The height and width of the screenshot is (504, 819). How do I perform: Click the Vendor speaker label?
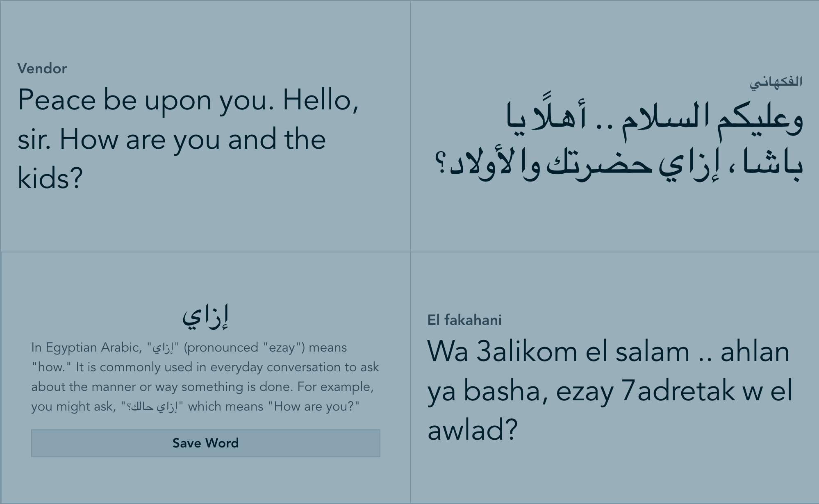(x=42, y=68)
